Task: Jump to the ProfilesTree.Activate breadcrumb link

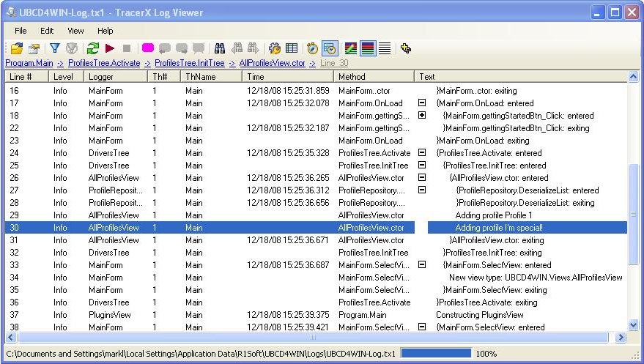Action: coord(104,63)
